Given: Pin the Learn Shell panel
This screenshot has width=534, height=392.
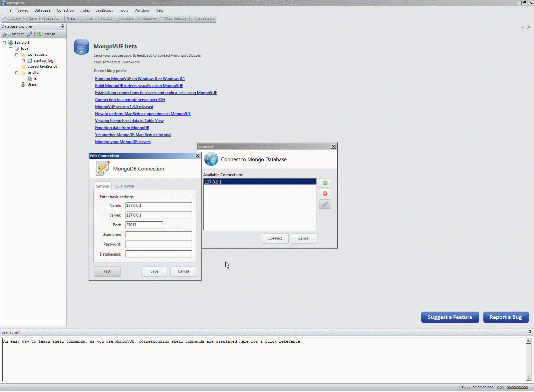Looking at the screenshot, I should coord(530,332).
